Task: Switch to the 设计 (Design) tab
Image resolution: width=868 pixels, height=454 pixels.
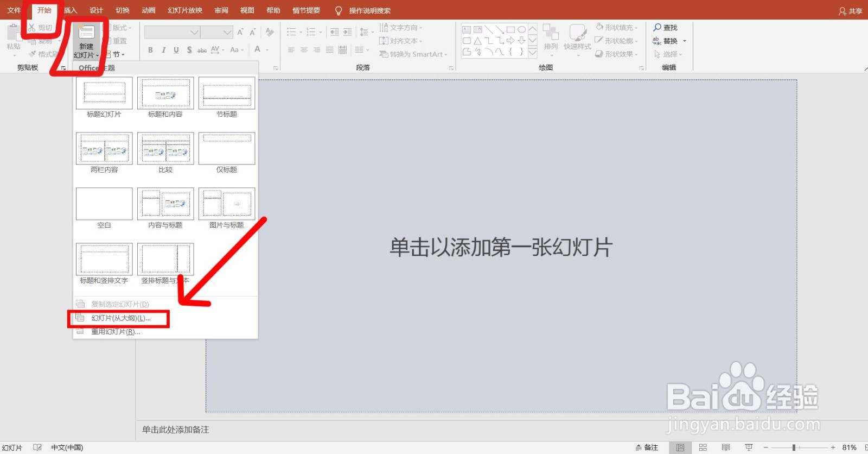Action: (97, 10)
